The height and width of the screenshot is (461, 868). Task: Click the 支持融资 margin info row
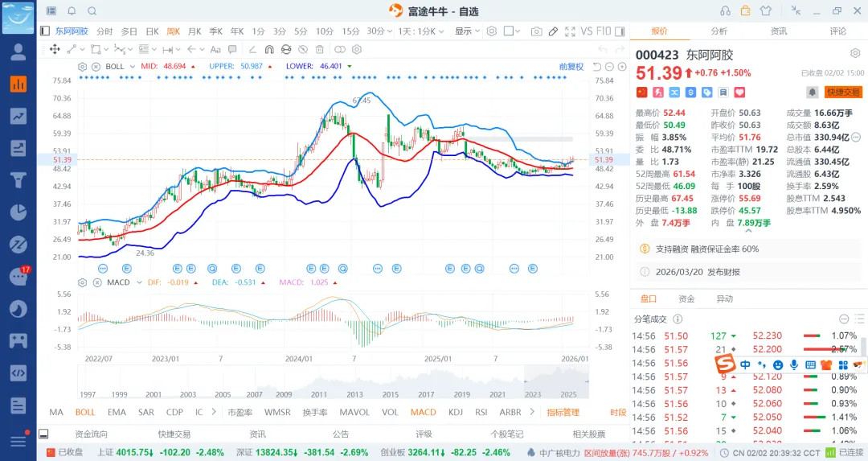(x=749, y=249)
